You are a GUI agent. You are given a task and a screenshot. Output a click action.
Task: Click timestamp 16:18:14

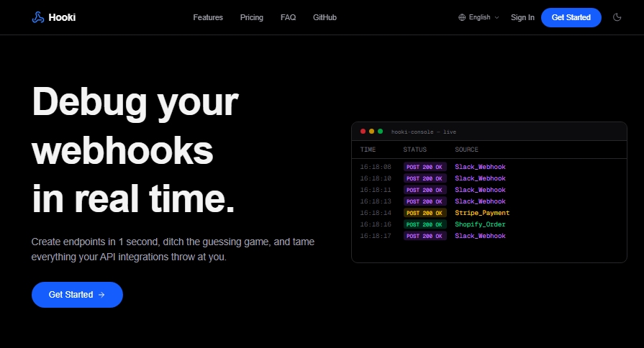(376, 213)
